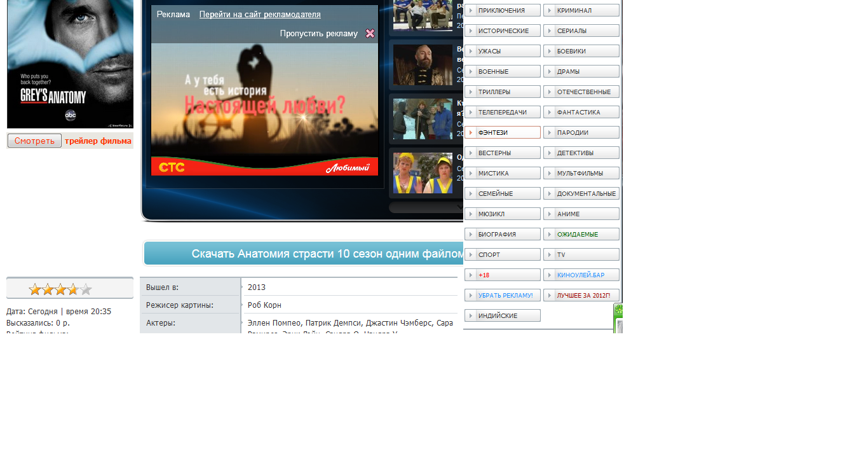Rate with the star rating bar
868x463 pixels.
click(60, 289)
